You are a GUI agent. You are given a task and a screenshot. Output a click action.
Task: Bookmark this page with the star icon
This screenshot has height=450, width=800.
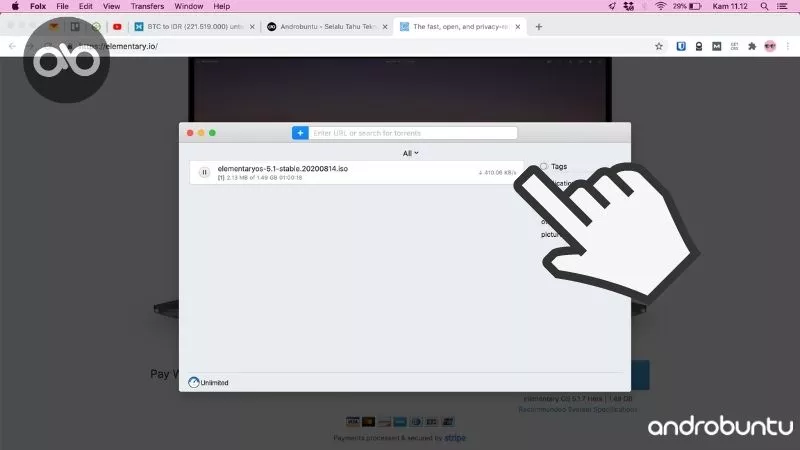point(659,46)
